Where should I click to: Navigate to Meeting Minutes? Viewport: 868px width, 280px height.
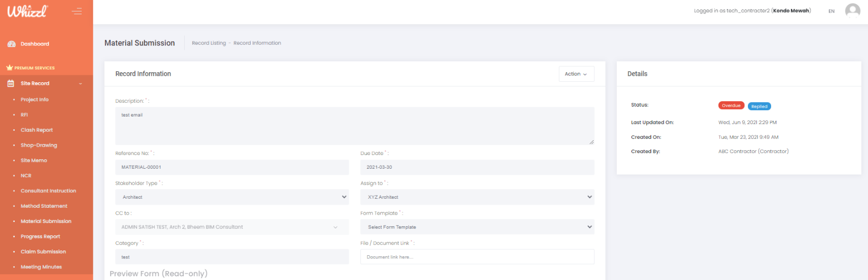coord(41,267)
